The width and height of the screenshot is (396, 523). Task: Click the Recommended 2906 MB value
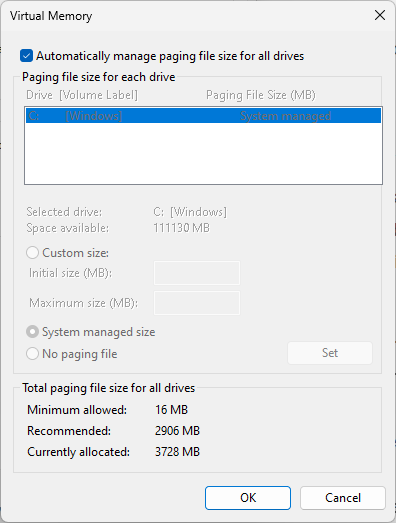tap(177, 431)
